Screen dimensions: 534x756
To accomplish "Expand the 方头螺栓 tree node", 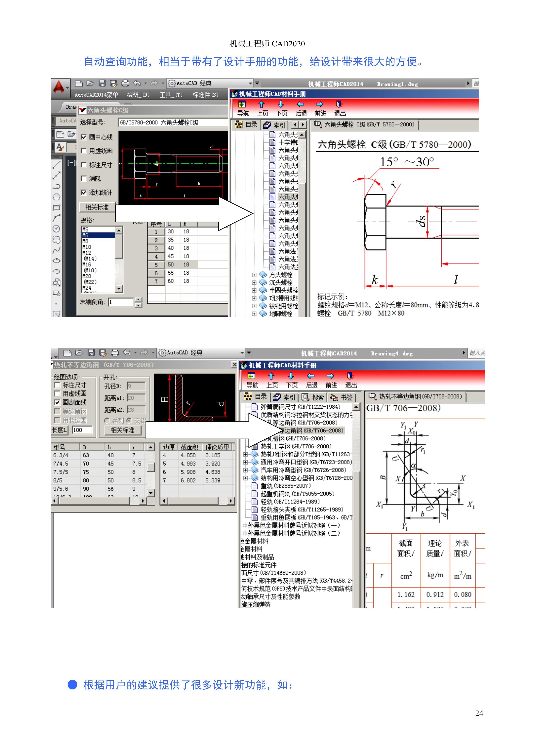I will (254, 275).
